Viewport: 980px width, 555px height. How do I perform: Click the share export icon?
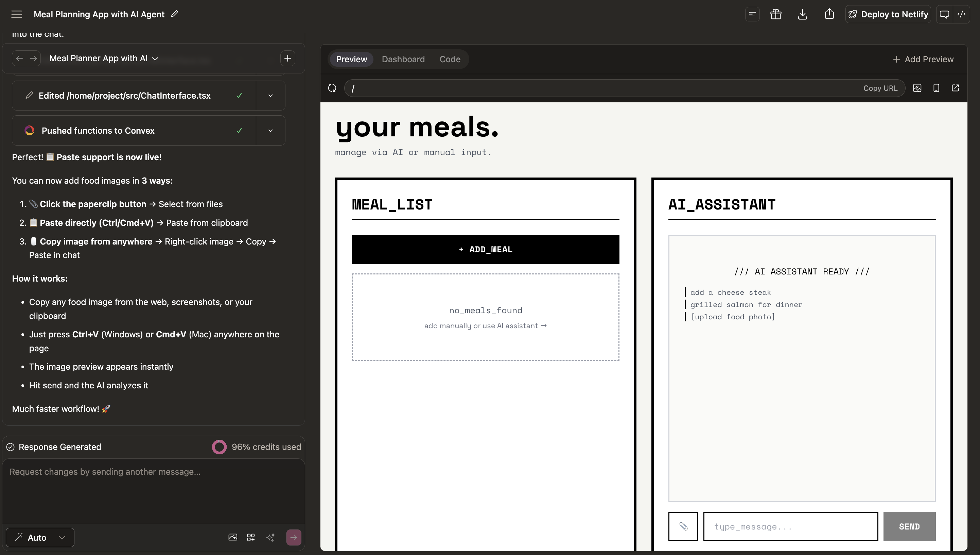[x=829, y=15]
